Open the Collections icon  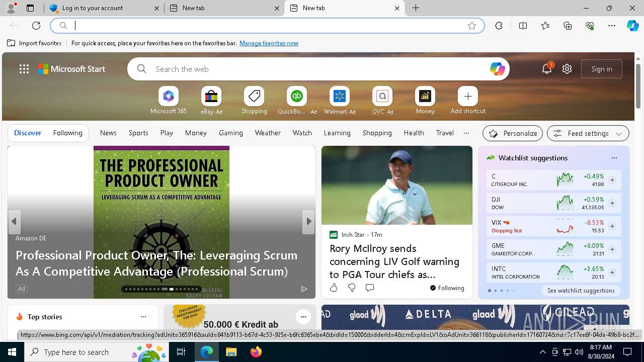(568, 26)
